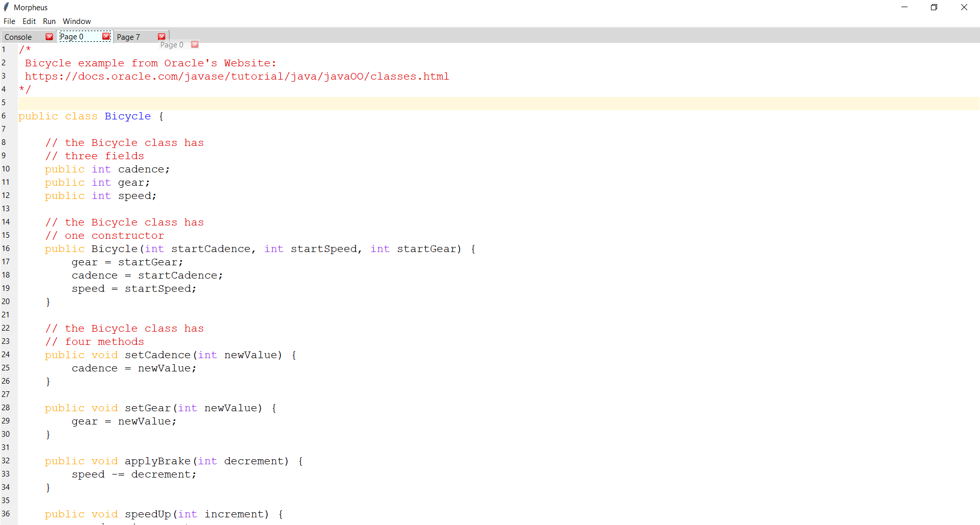Click 'gear = newValue;' statement
Screen dimensions: 980x525
coord(124,421)
